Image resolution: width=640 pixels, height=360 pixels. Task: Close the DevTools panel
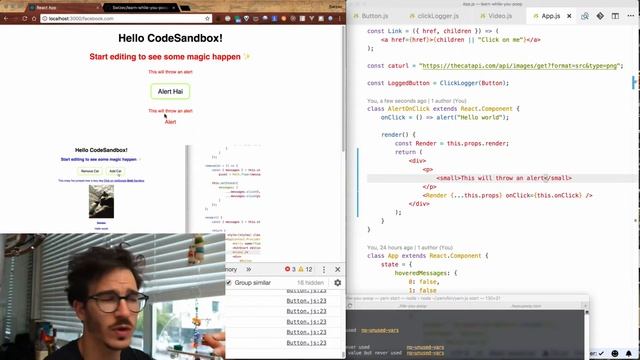338,269
